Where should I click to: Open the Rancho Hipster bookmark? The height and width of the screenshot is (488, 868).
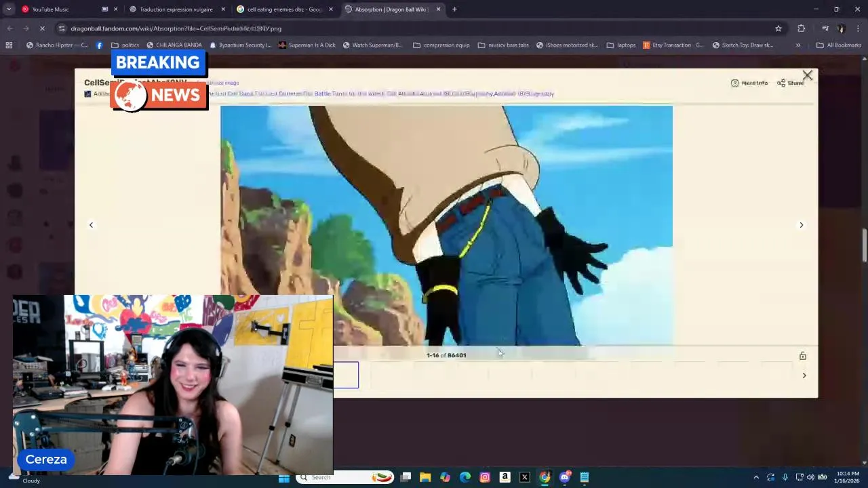click(57, 45)
